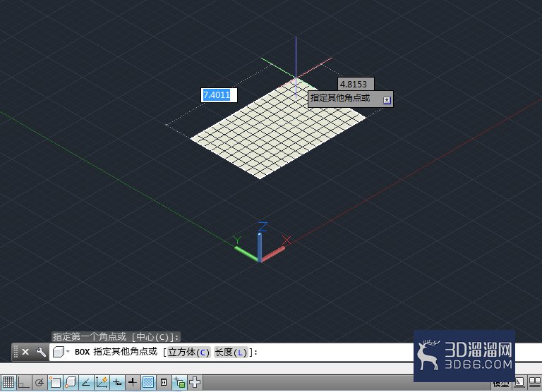Toggle lineweight display plus icon
Viewport: 542px width, 392px height.
pyautogui.click(x=133, y=382)
